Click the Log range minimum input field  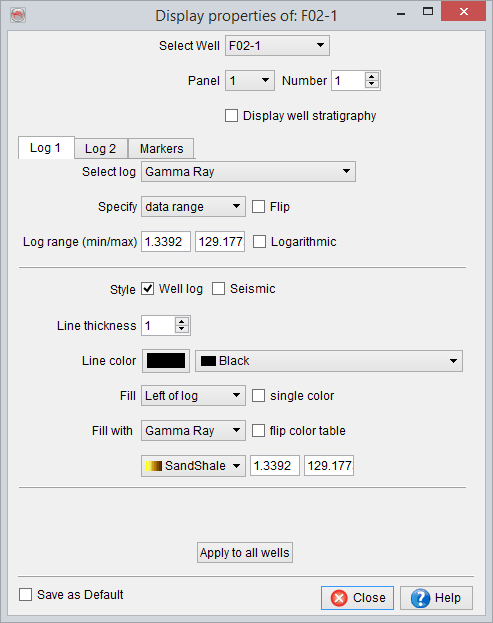tap(166, 242)
